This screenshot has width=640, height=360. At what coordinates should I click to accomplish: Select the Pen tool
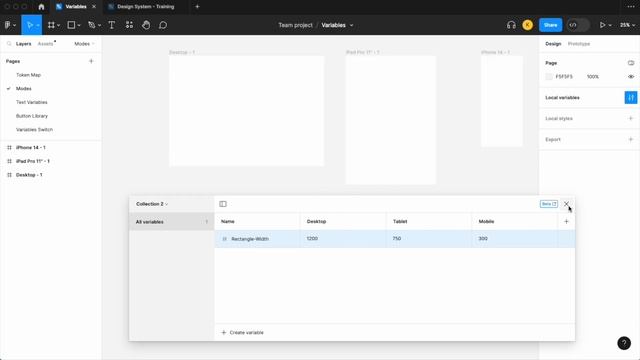coord(91,25)
